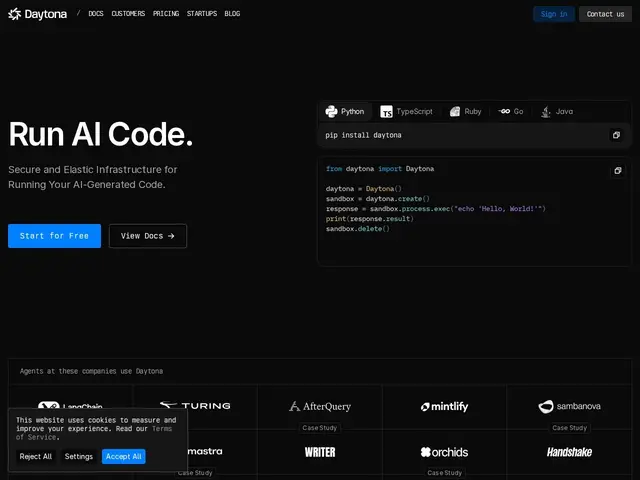Open cookie Settings

pos(79,456)
